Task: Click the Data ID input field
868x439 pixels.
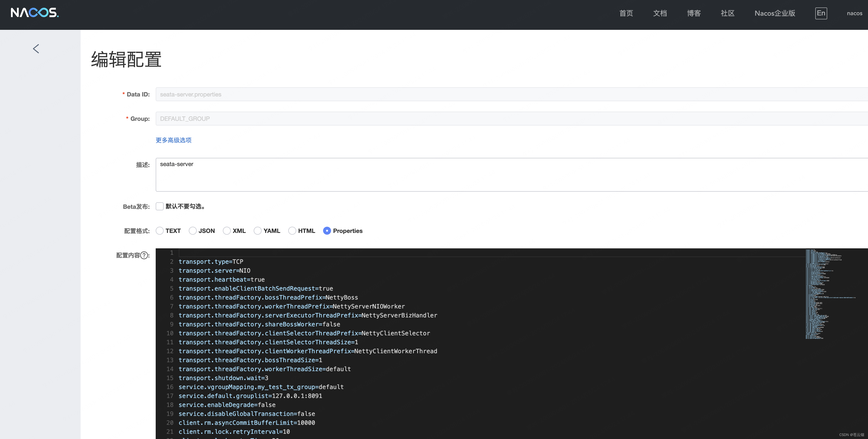Action: click(512, 94)
